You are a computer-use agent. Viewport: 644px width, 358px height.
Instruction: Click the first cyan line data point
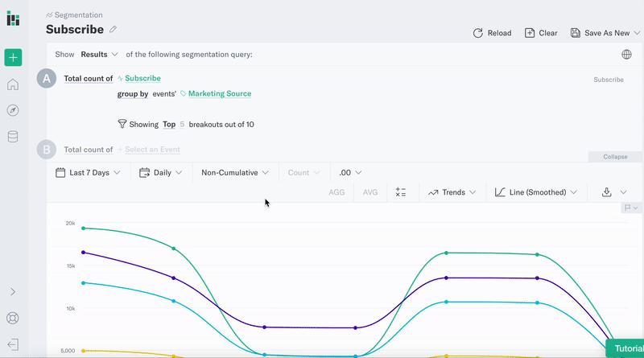pyautogui.click(x=84, y=283)
